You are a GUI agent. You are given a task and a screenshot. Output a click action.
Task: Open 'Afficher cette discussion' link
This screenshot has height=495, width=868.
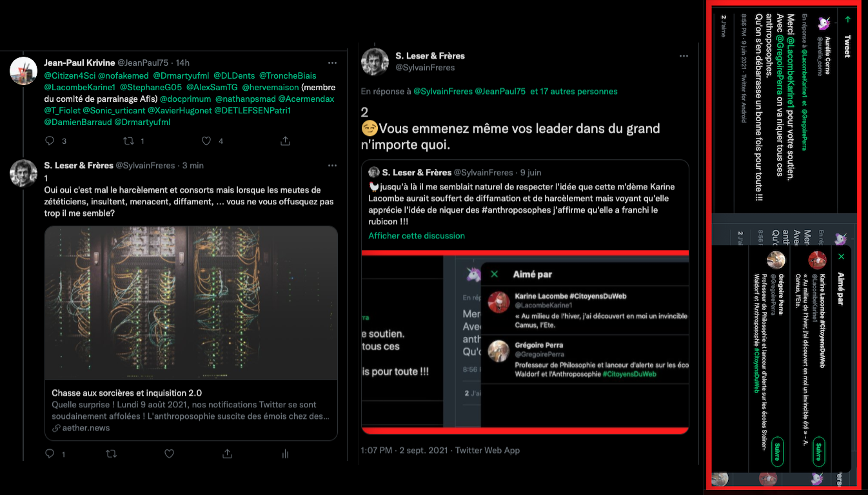coord(416,236)
